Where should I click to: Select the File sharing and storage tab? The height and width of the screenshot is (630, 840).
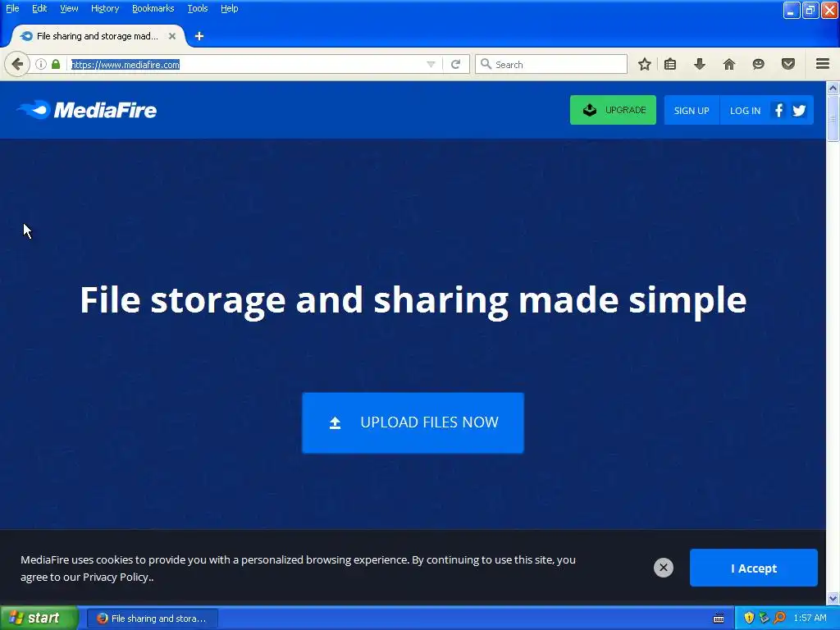(x=98, y=36)
